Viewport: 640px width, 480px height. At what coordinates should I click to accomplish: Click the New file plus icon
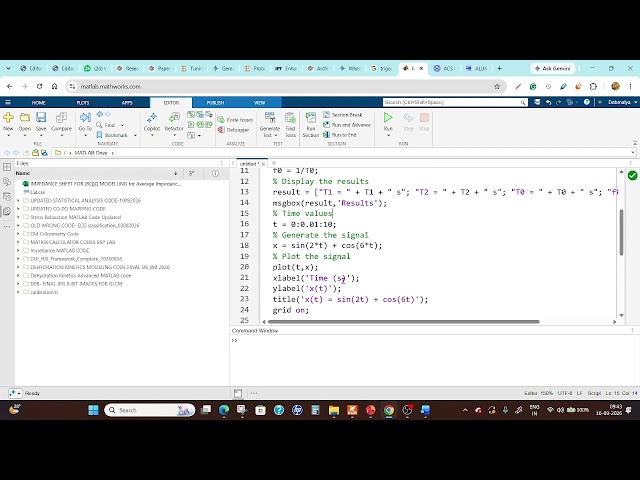point(8,118)
